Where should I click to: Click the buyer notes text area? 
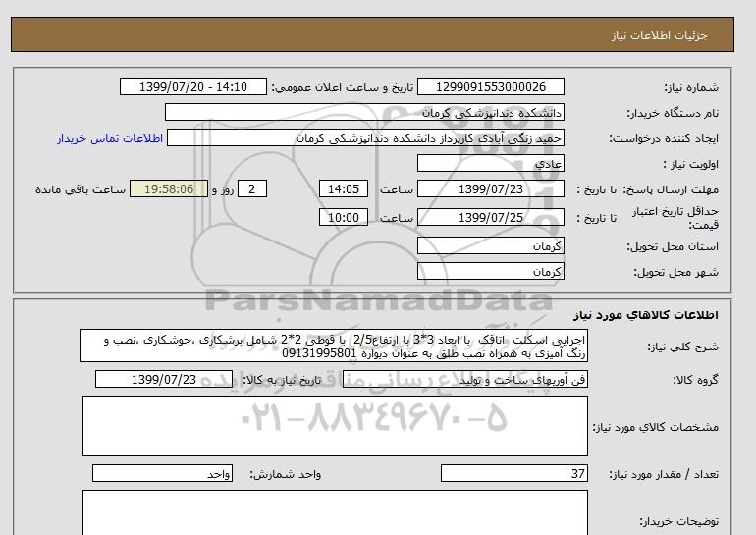(x=335, y=512)
